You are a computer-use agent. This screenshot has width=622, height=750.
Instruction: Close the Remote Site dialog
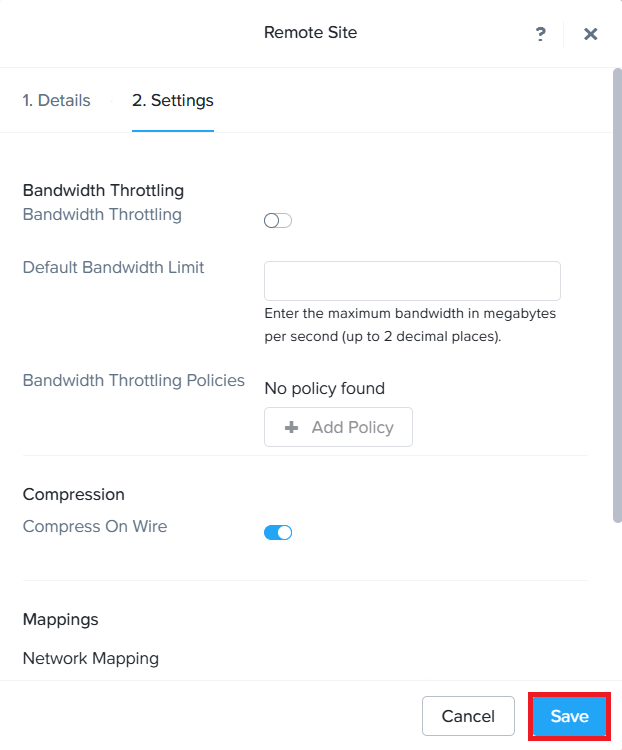point(591,34)
